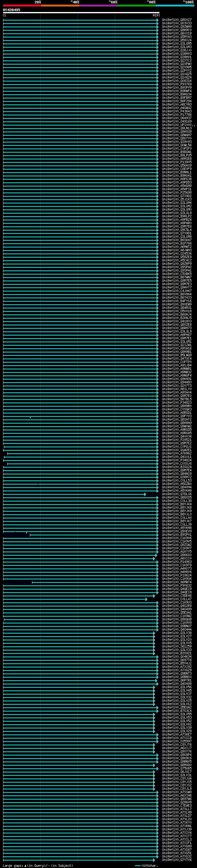Select hit label UniRef100_P34824
Screen dimensions: 197x868
pyautogui.click(x=177, y=460)
